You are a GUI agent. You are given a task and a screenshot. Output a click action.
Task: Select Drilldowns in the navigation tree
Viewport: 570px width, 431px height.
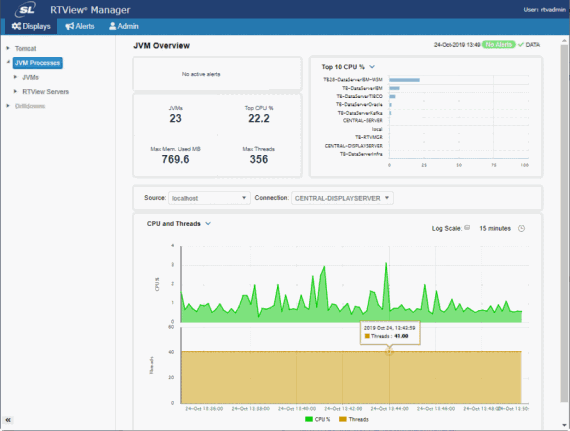(x=30, y=106)
